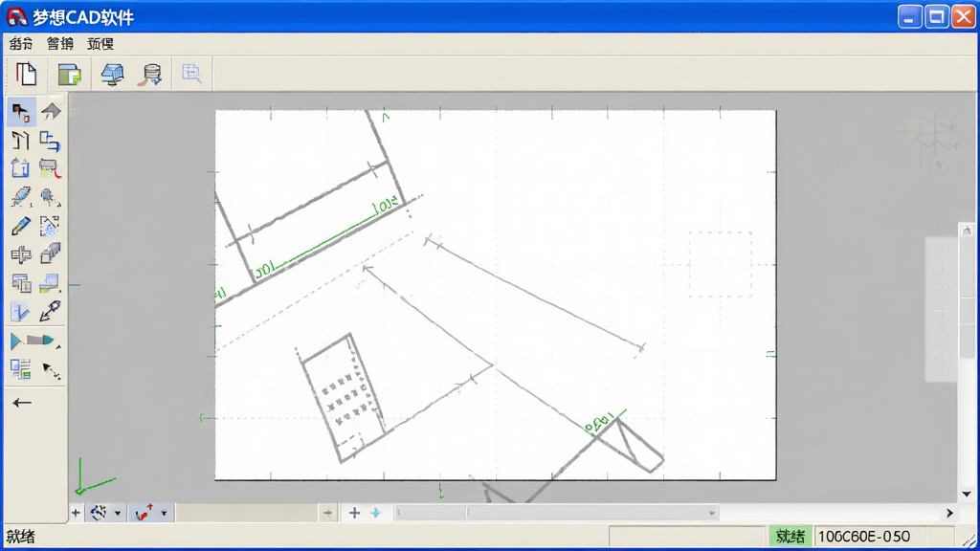
Task: Open the middle menu in the menu bar
Action: click(x=60, y=44)
